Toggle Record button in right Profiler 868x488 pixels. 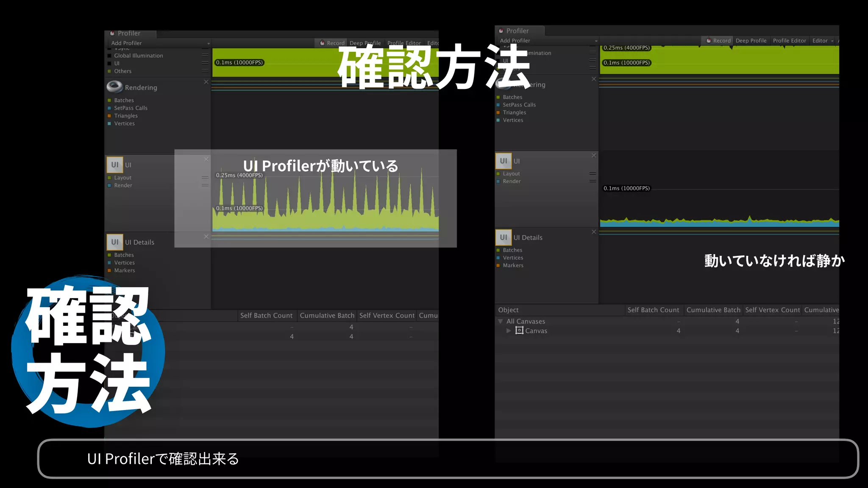tap(718, 40)
